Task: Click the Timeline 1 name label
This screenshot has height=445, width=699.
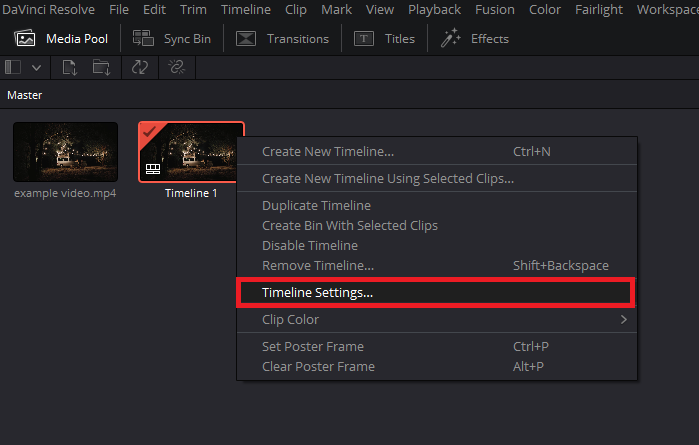Action: [x=191, y=193]
